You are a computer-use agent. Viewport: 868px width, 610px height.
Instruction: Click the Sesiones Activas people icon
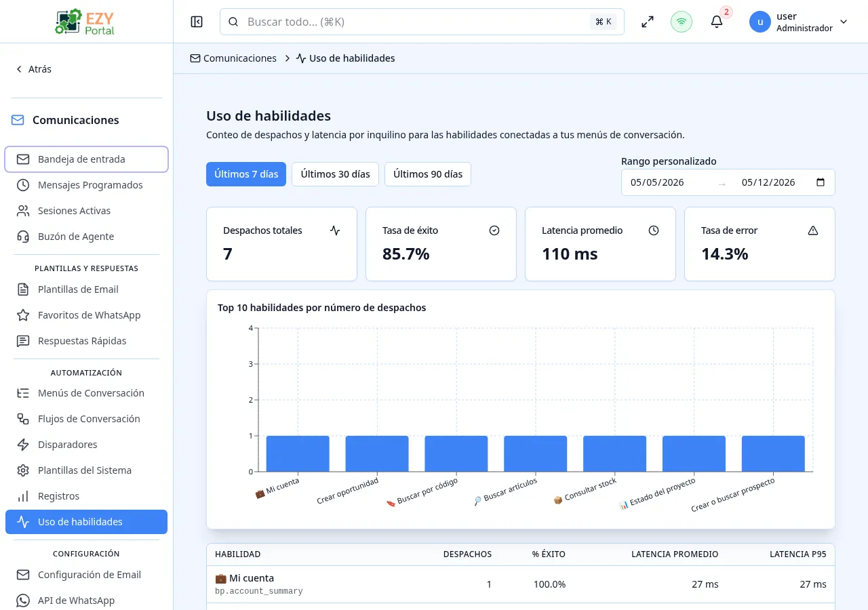(23, 211)
